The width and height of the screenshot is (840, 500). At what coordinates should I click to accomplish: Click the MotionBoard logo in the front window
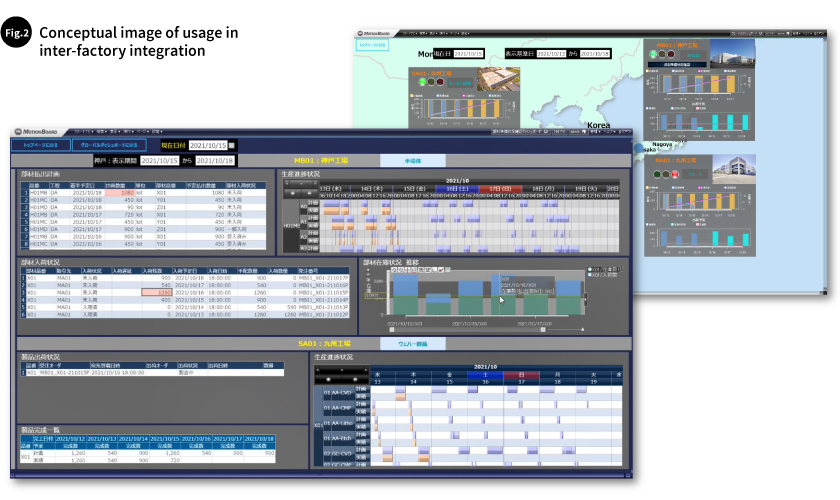click(36, 131)
